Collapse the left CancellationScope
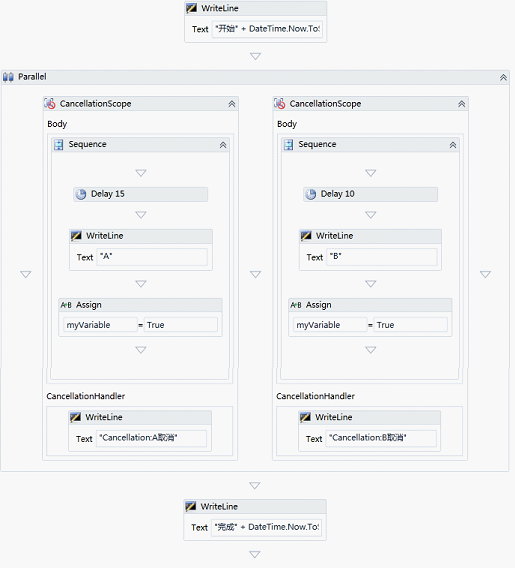Viewport: 515px width, 568px height. [x=232, y=104]
